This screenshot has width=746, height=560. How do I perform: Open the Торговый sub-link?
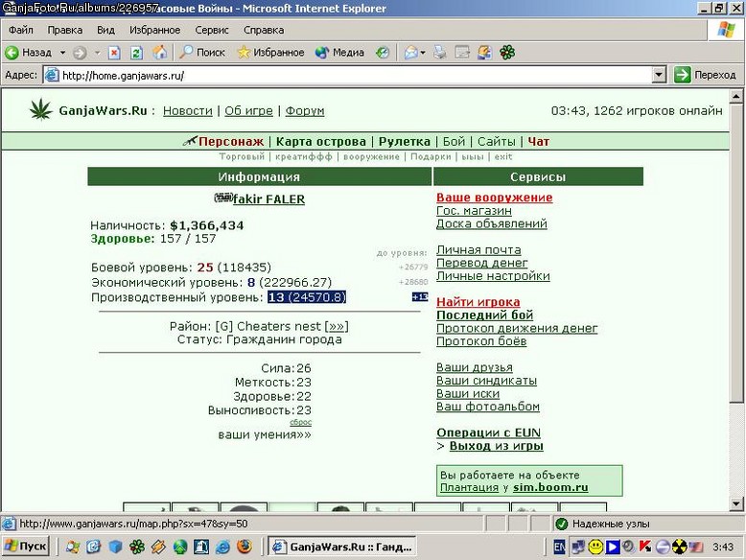[242, 156]
